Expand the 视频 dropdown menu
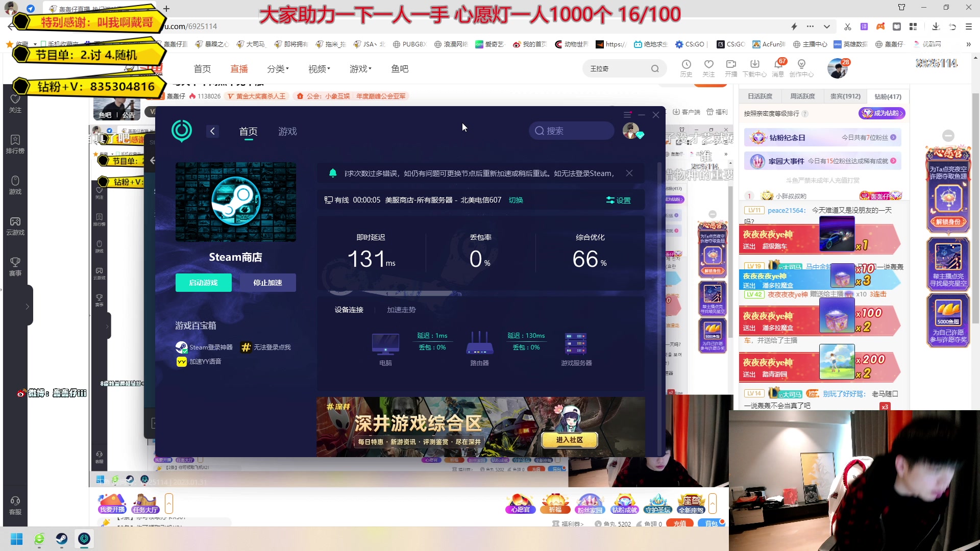 pyautogui.click(x=320, y=69)
